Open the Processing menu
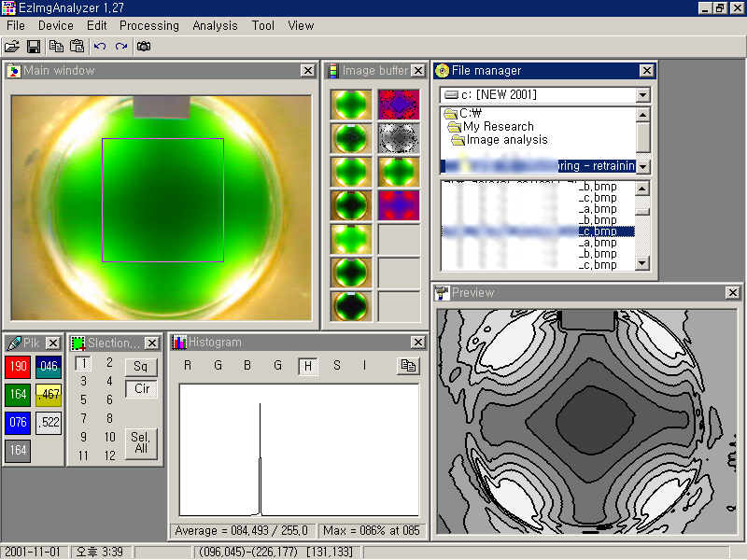Screen dimensions: 747x560 149,26
